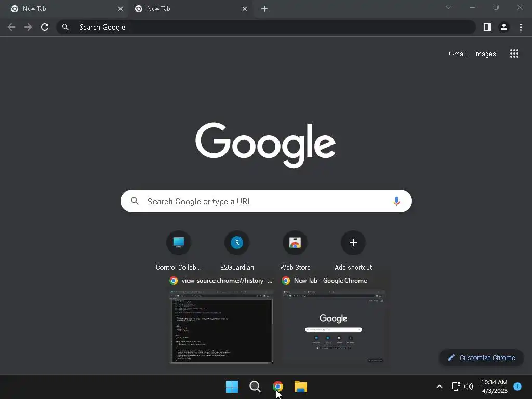Open the Gmail link
This screenshot has width=532, height=399.
pos(458,54)
